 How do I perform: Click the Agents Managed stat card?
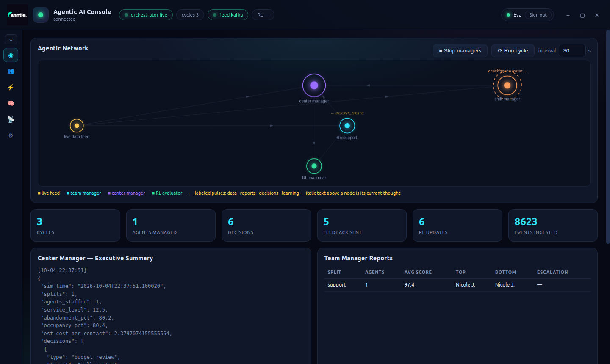click(x=171, y=226)
